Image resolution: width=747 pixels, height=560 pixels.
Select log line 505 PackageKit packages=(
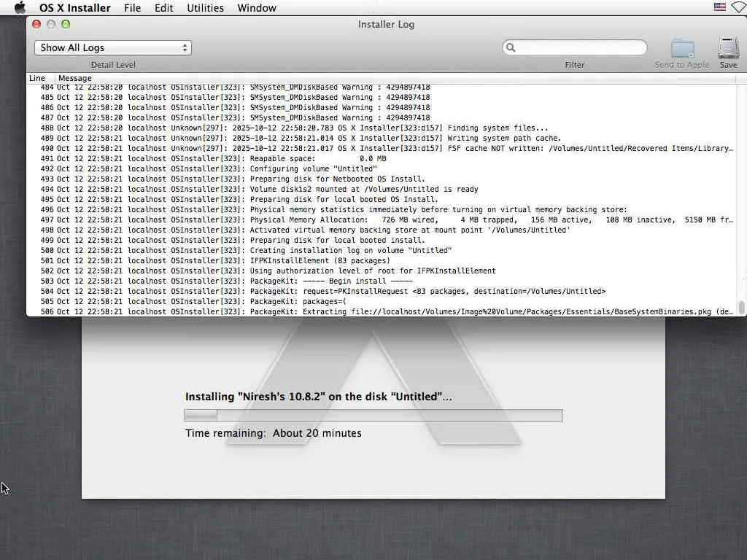click(x=381, y=302)
